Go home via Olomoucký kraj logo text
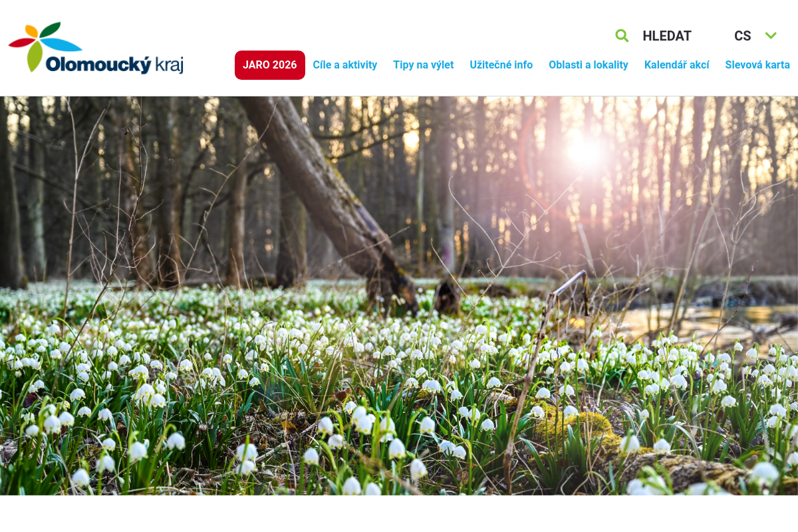This screenshot has width=798, height=532. [114, 65]
